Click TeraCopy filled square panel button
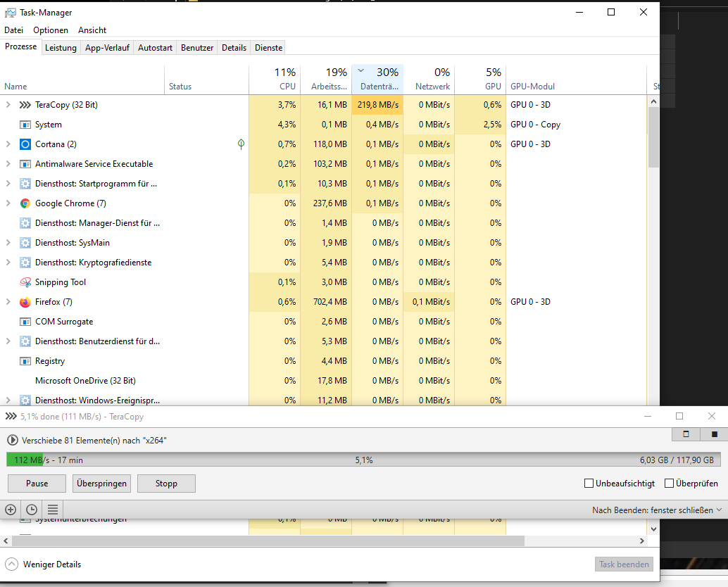 point(714,434)
